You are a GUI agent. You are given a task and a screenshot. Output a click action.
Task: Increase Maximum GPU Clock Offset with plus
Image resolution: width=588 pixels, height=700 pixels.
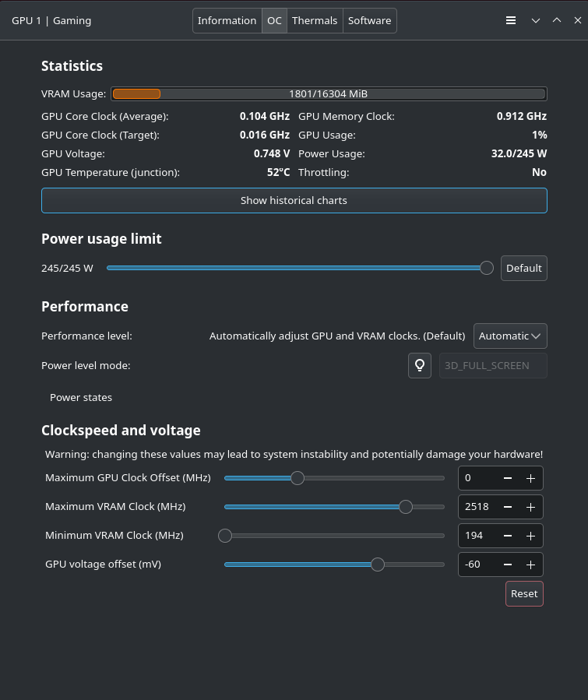coord(530,478)
